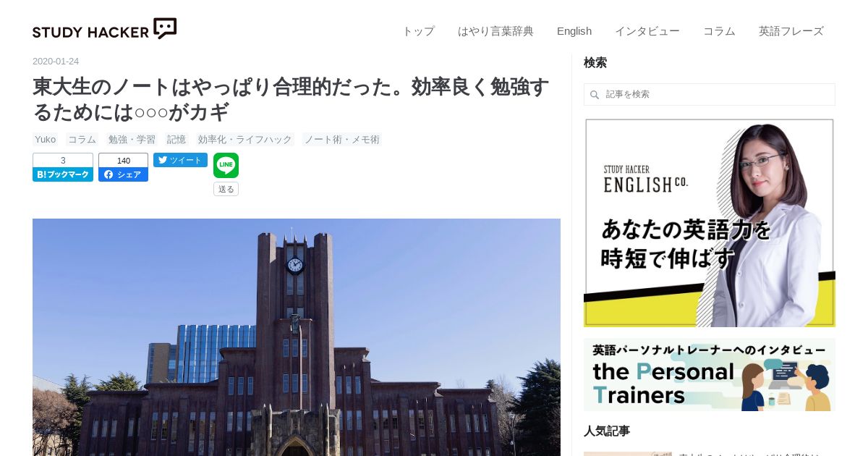Screen dimensions: 868x456
Task: Click the Twitter ツイート button
Action: (180, 160)
